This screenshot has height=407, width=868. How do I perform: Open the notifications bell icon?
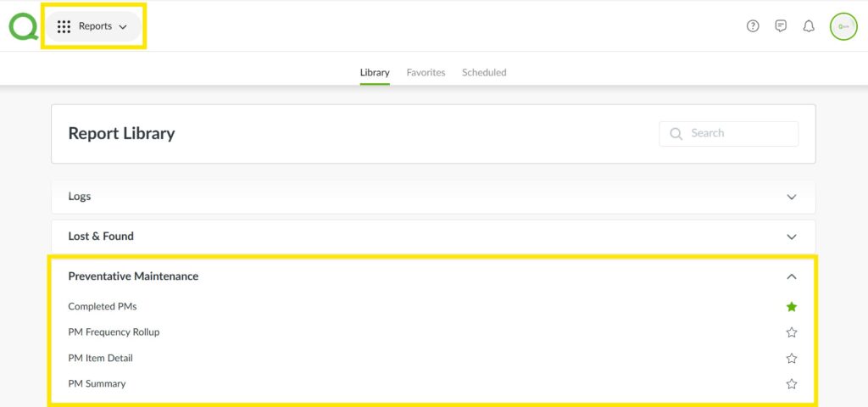click(x=809, y=26)
